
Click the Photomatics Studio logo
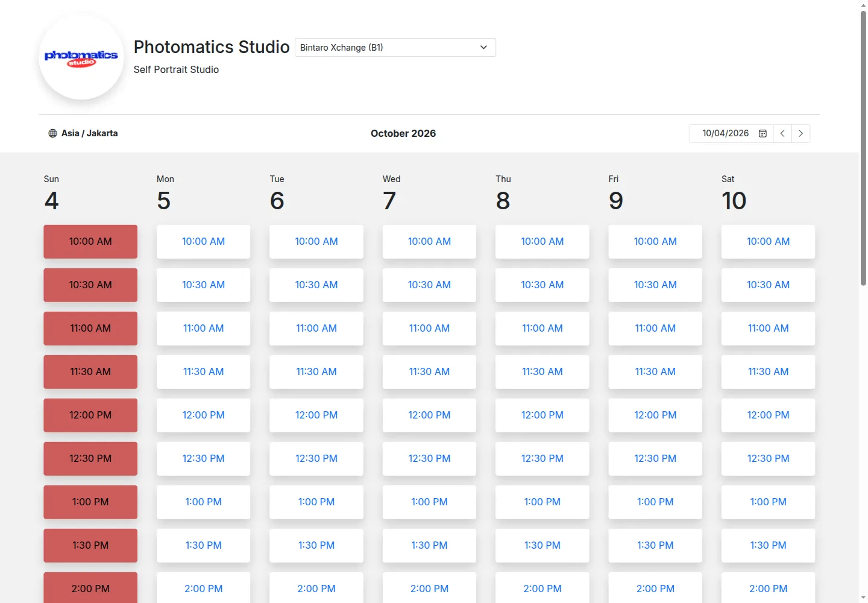click(81, 58)
